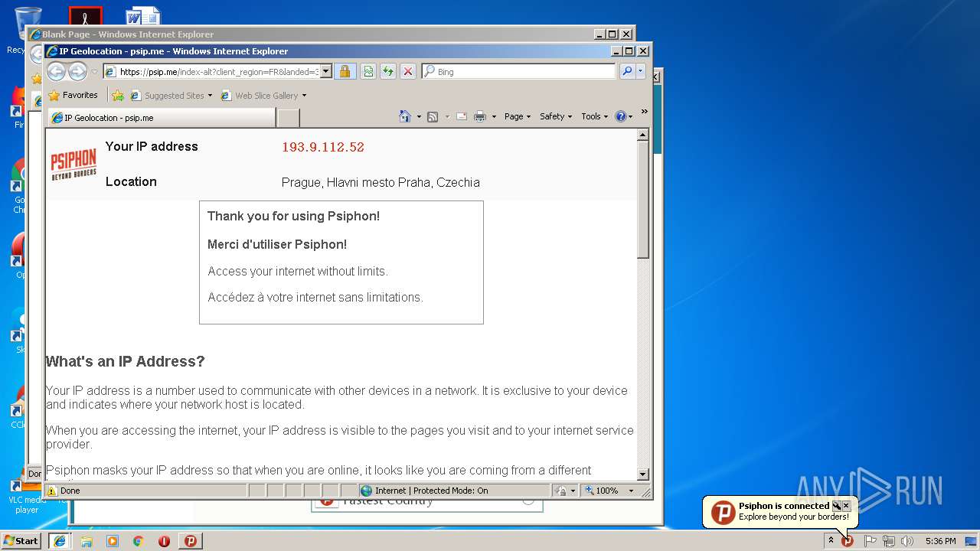Open the Psiphon notification options wrench
This screenshot has height=551, width=980.
click(837, 506)
